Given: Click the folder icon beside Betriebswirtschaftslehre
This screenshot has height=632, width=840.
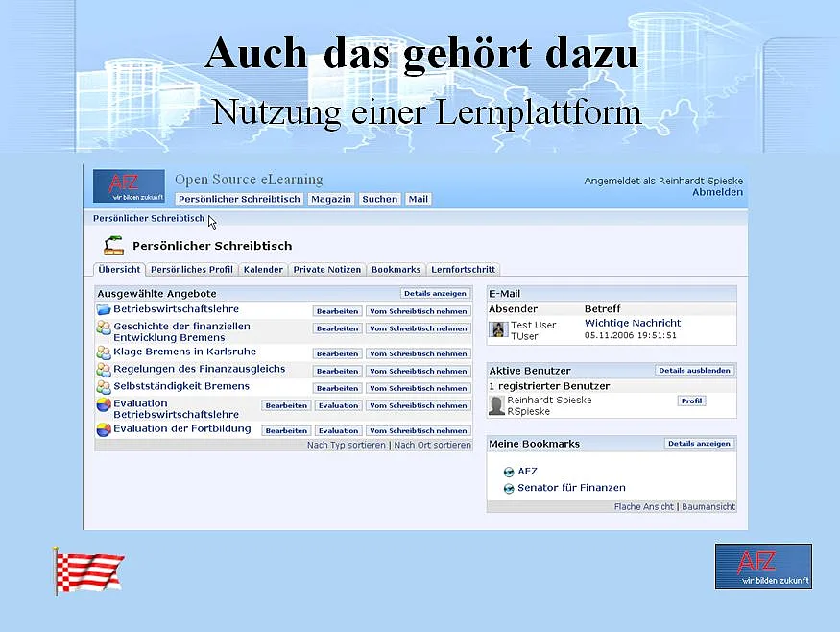Looking at the screenshot, I should (104, 310).
